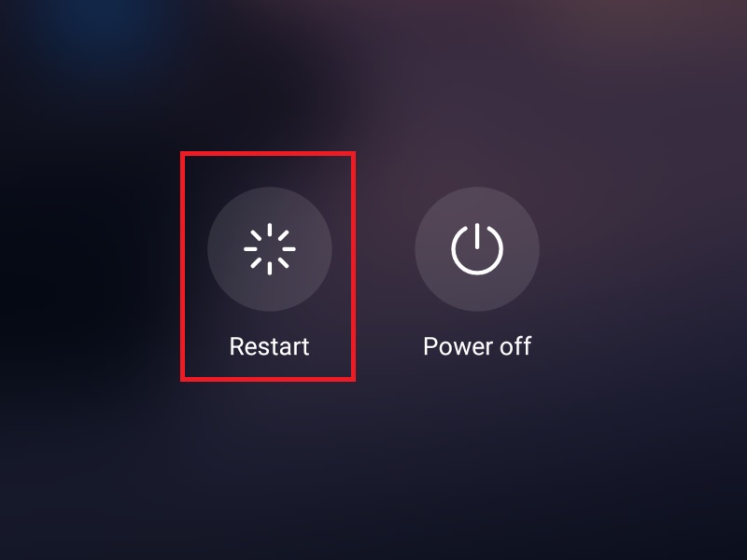Click the circular Power off button
This screenshot has height=560, width=747.
(x=477, y=249)
